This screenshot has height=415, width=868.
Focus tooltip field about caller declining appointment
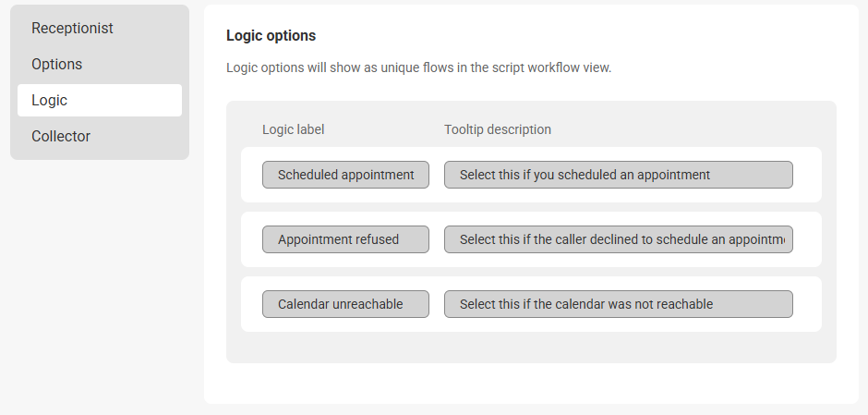click(x=618, y=239)
